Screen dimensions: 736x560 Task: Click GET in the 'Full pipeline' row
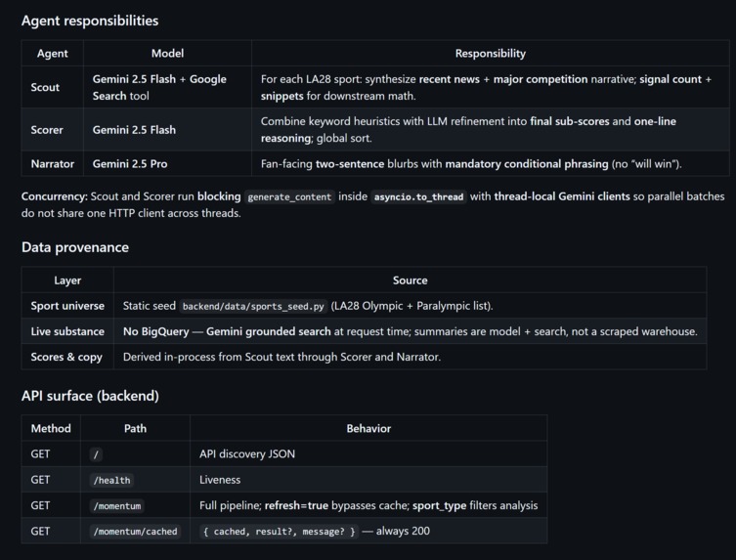coord(40,505)
